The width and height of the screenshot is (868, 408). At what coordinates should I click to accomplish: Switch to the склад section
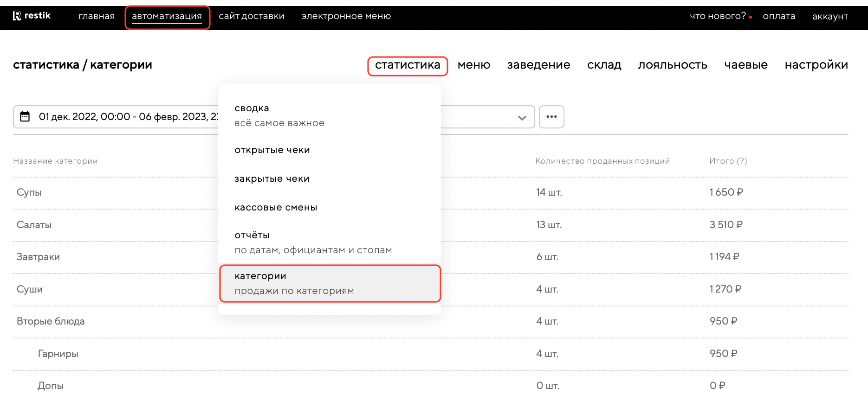604,65
